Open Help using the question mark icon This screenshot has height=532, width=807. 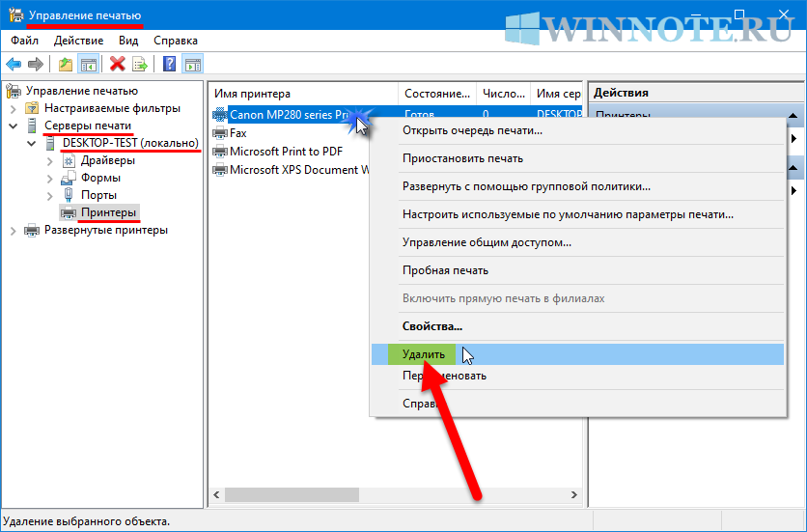point(169,65)
